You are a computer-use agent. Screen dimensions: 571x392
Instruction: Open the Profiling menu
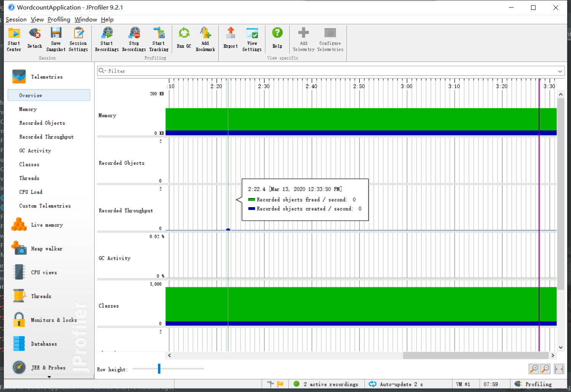coord(59,19)
